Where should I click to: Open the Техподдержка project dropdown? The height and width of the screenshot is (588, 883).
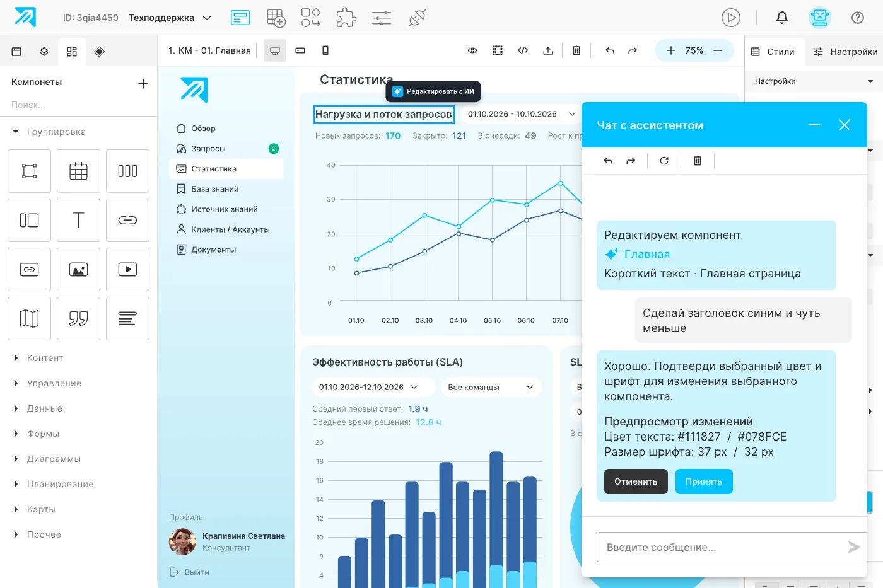tap(170, 18)
